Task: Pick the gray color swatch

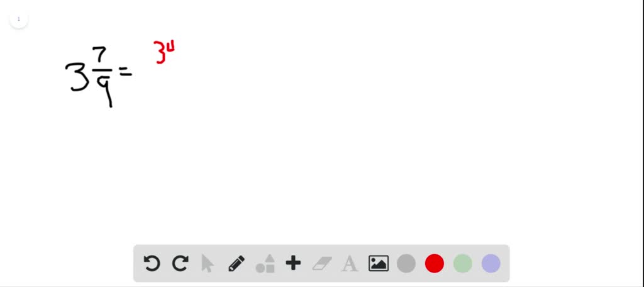Action: [406, 264]
